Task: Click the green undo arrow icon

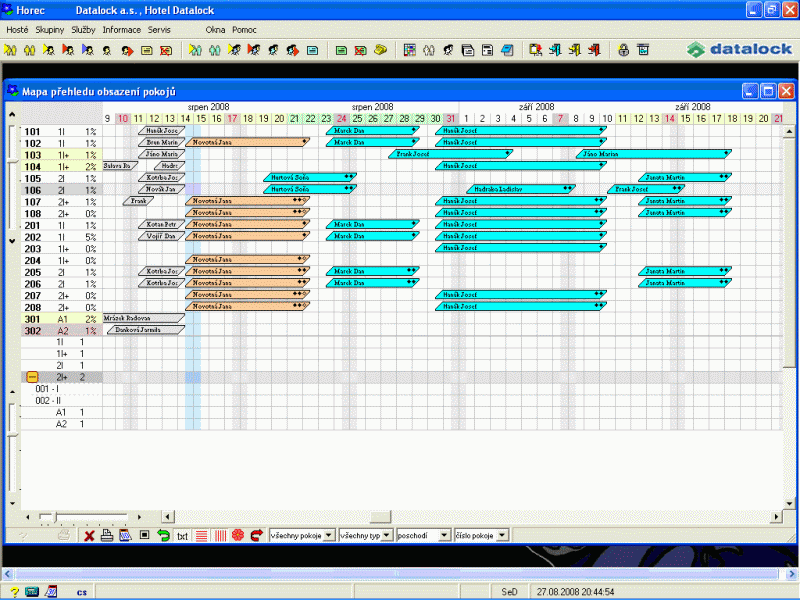Action: tap(164, 536)
